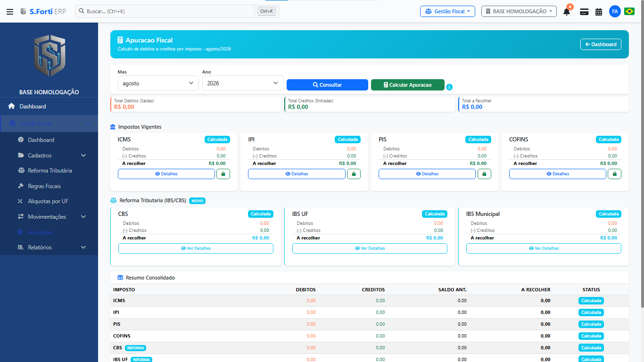Click the Dashboard back button in banner
This screenshot has height=362, width=644.
(601, 44)
